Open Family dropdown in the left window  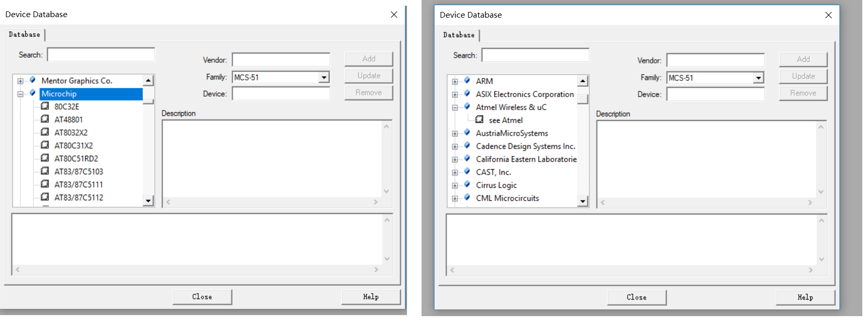[x=324, y=77]
